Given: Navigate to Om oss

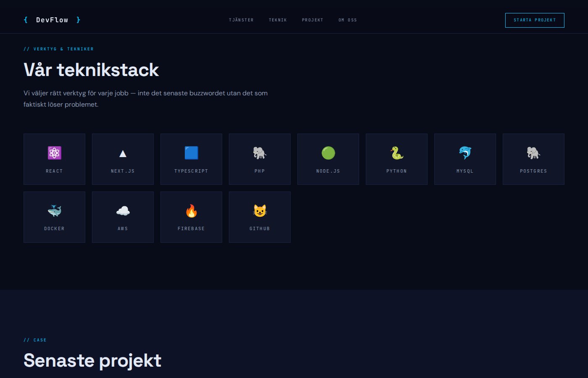Looking at the screenshot, I should [x=348, y=20].
